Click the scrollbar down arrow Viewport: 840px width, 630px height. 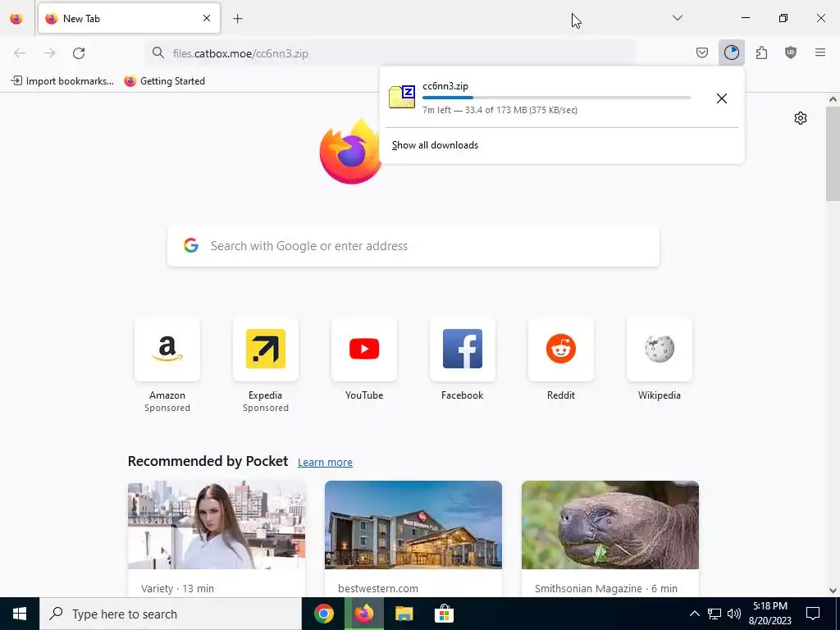tap(833, 591)
